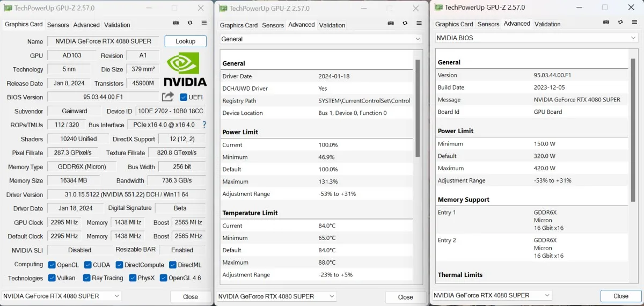Viewport: 644px width, 306px height.
Task: Switch to Sensors tab in left window
Action: coord(58,25)
